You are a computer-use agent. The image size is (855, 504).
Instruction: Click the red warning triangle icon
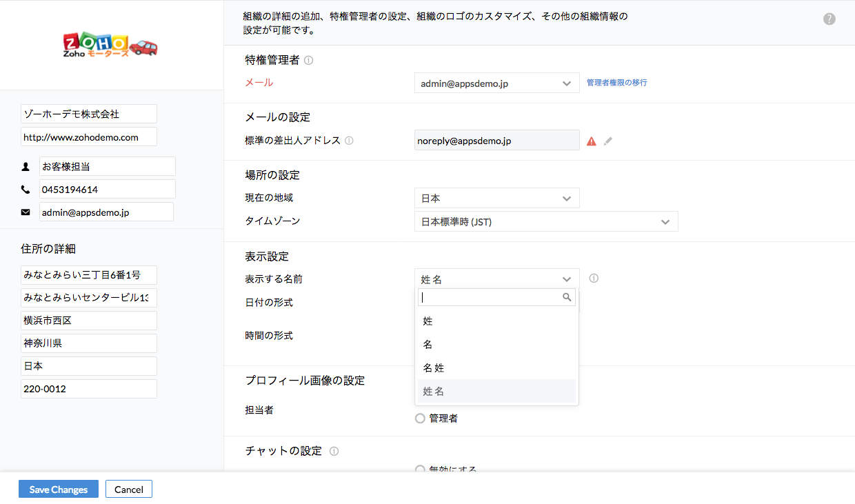point(591,141)
